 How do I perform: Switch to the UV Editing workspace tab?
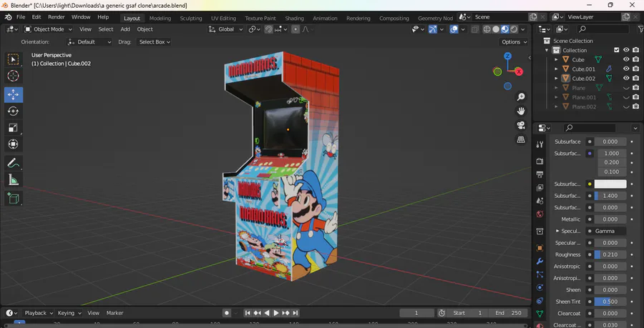(x=223, y=18)
